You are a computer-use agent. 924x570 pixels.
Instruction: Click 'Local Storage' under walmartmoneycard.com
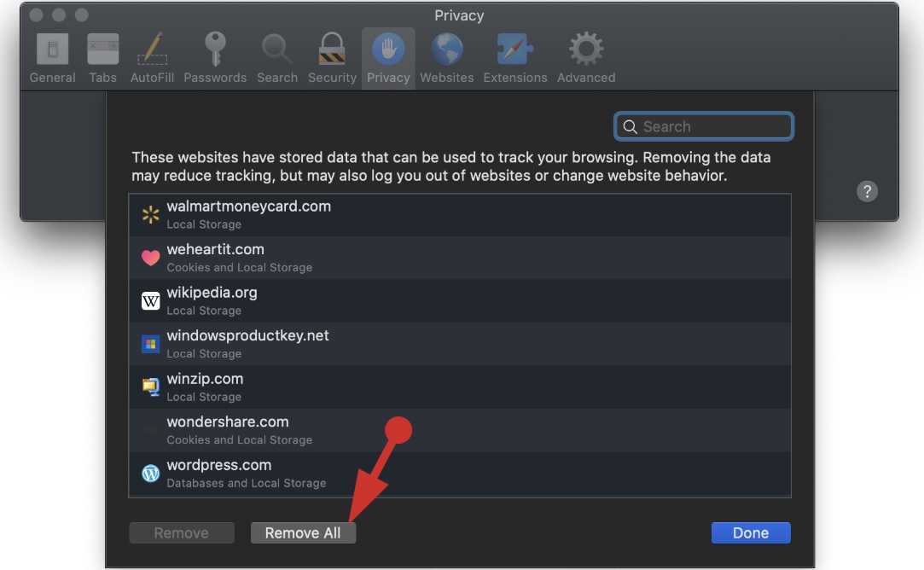click(204, 224)
